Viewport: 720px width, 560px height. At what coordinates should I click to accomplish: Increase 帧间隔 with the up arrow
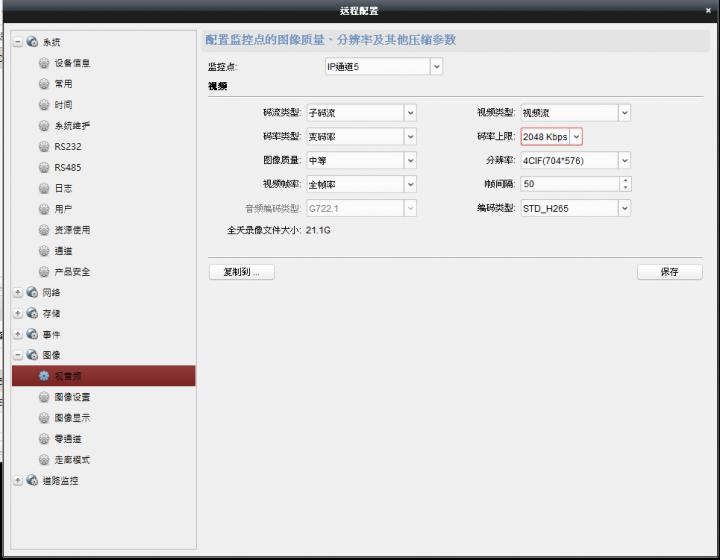(625, 180)
